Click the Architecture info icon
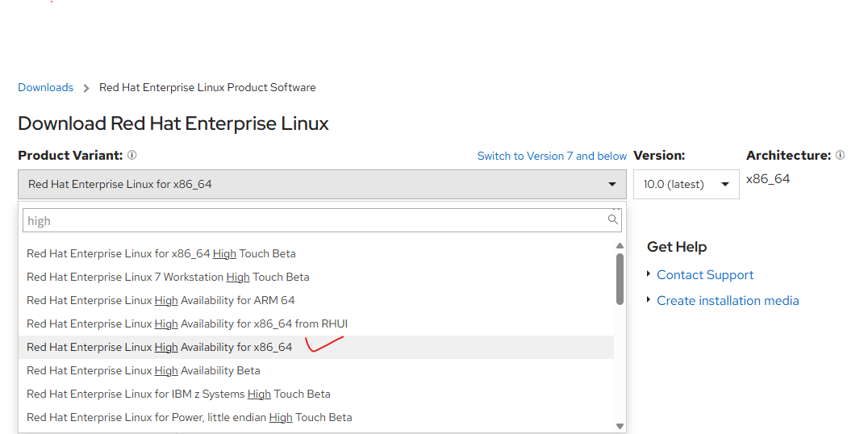The height and width of the screenshot is (434, 868). point(841,155)
